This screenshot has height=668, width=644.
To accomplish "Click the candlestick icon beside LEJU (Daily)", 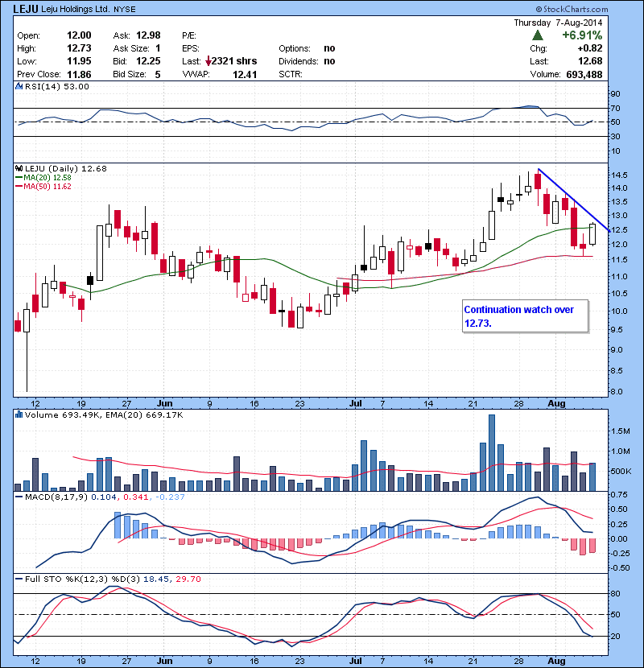I will (19, 168).
